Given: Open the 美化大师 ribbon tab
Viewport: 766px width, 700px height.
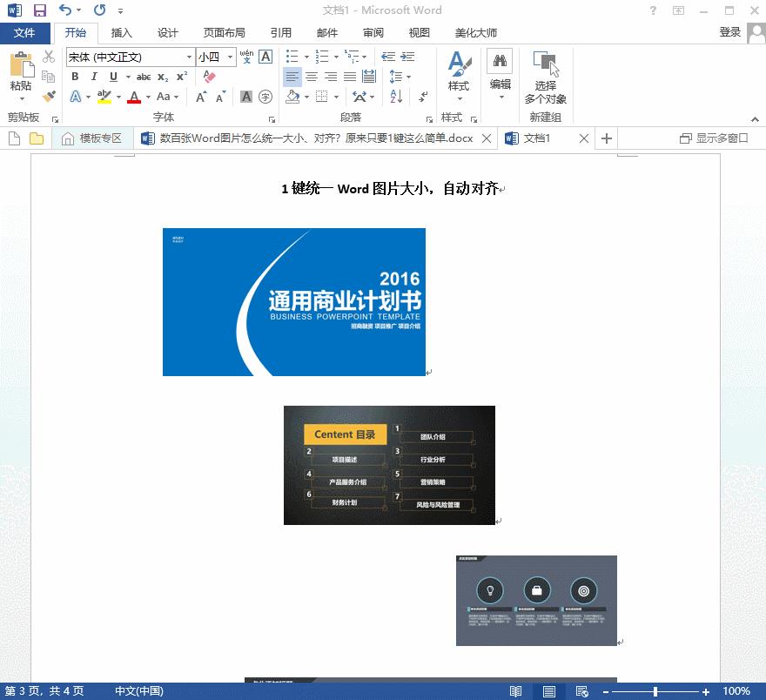Looking at the screenshot, I should point(474,33).
